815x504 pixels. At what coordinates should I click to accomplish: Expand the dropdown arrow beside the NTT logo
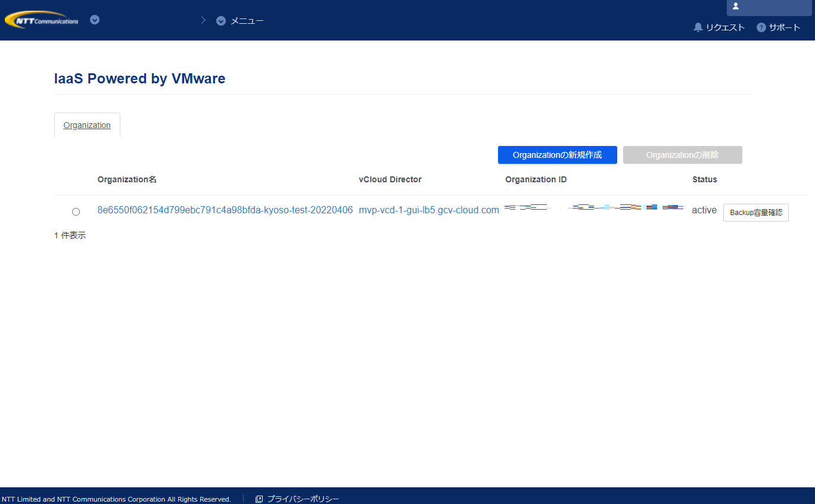(x=95, y=20)
